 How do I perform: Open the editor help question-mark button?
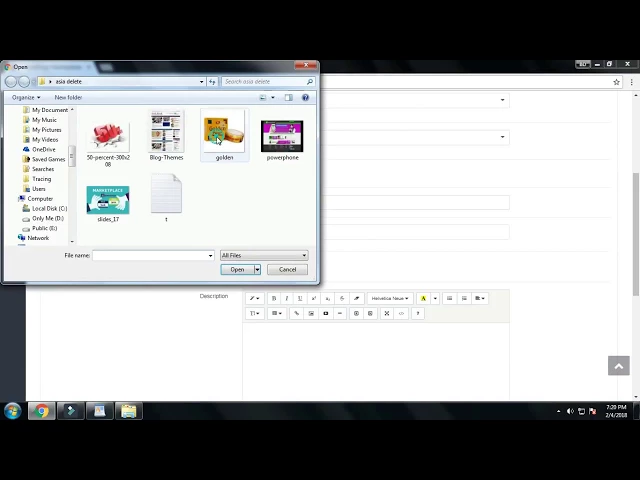click(x=418, y=313)
